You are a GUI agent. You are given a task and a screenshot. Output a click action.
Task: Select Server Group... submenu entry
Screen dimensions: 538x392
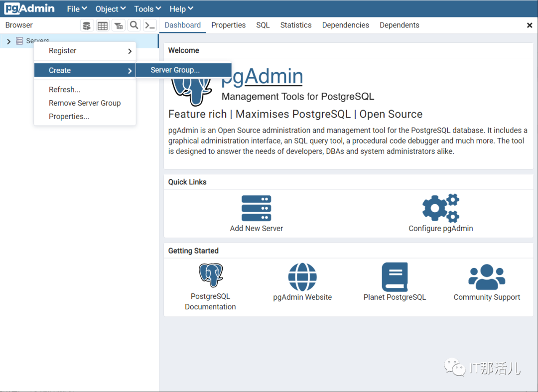[x=183, y=70]
